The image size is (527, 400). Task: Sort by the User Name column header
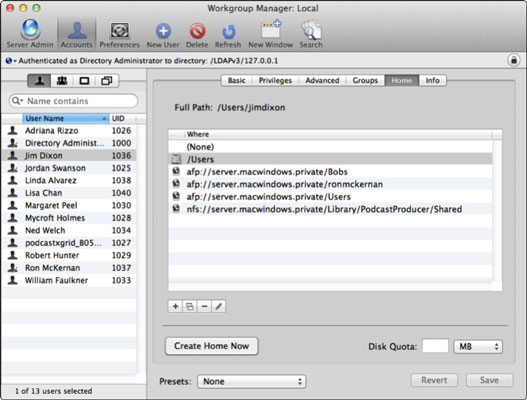(66, 118)
